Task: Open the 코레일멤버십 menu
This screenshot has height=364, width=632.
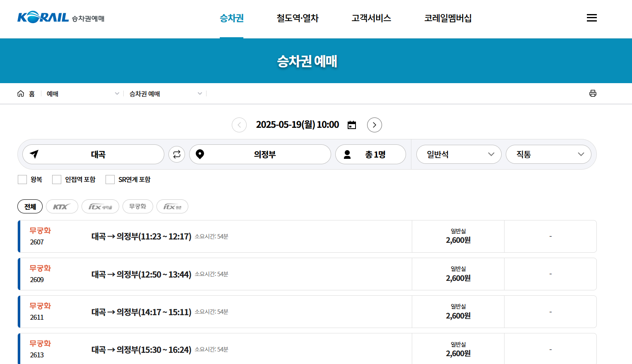Action: [x=448, y=18]
